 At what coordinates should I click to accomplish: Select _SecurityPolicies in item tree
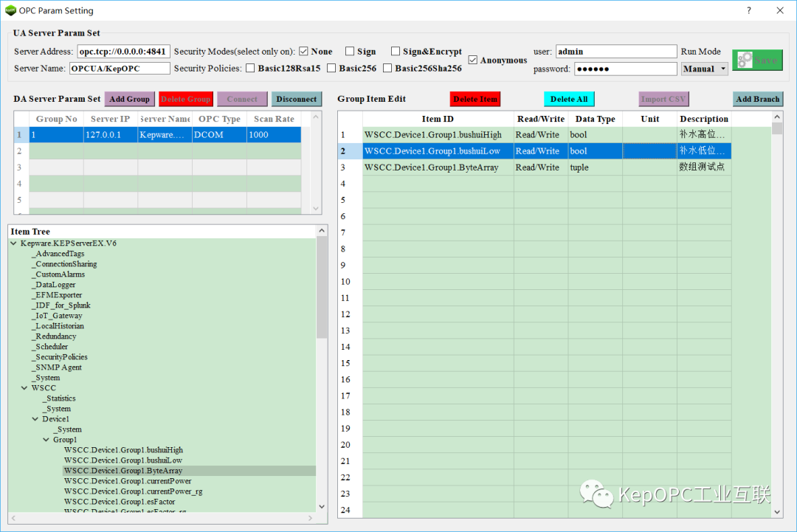[x=60, y=357]
